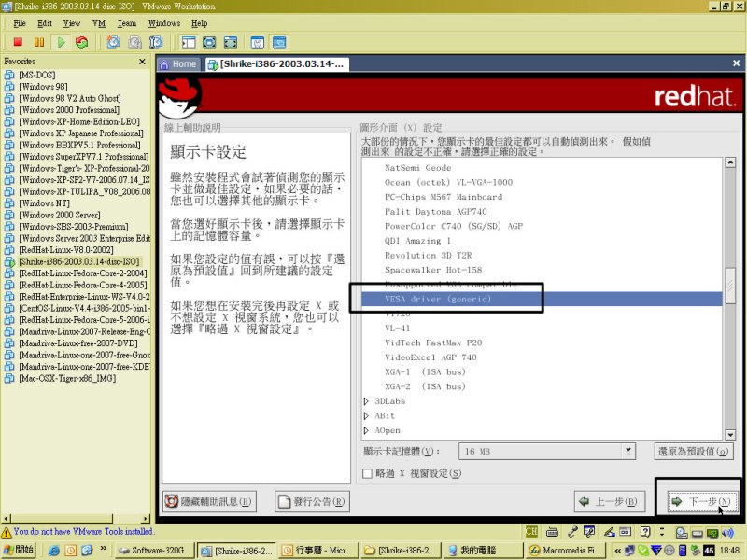
Task: Power on the VM with the green play icon
Action: coord(61,42)
